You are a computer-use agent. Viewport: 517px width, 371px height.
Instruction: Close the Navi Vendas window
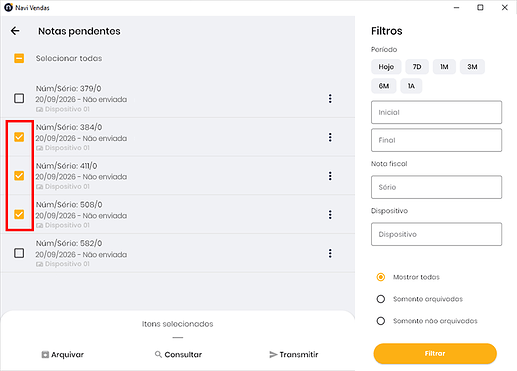pyautogui.click(x=505, y=7)
